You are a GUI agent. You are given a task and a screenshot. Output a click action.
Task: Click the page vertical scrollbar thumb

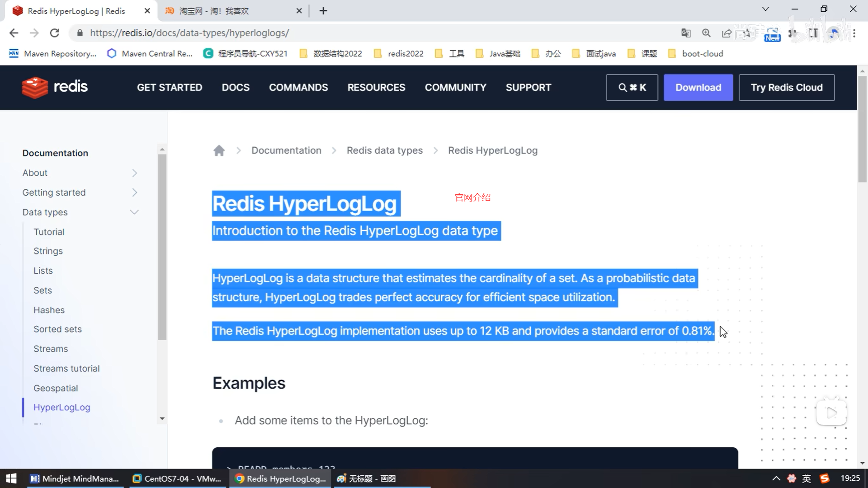pyautogui.click(x=862, y=129)
